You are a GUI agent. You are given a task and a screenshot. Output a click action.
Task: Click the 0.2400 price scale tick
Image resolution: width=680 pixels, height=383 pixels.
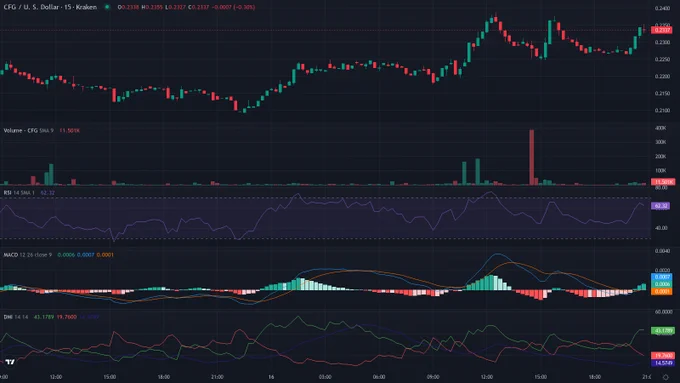pyautogui.click(x=662, y=8)
